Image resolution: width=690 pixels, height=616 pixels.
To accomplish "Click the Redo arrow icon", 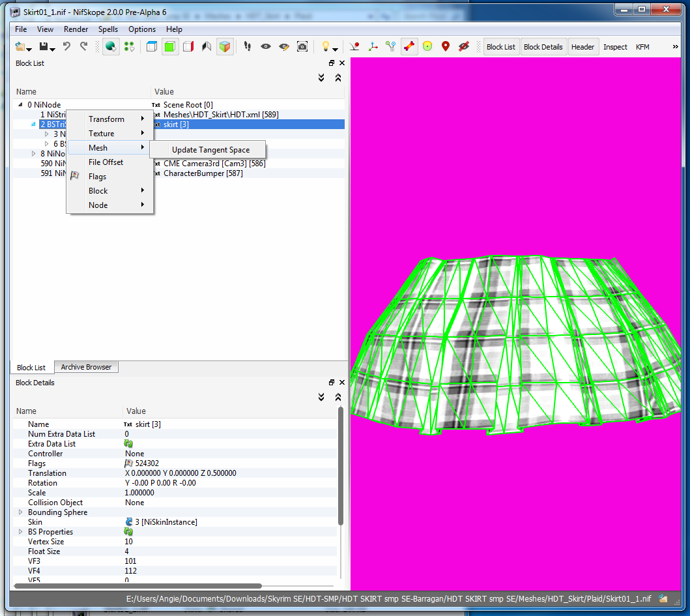I will [x=83, y=46].
